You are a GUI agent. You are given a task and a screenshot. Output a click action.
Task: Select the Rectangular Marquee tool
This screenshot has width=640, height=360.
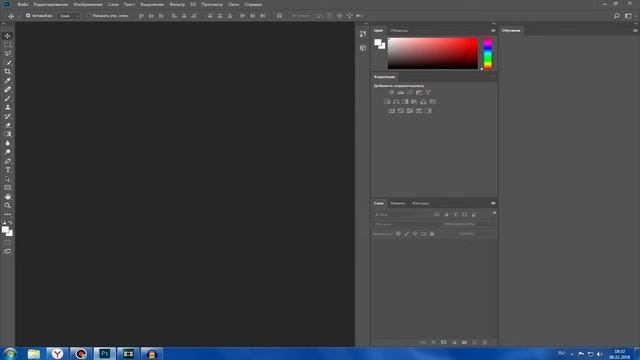(x=7, y=45)
